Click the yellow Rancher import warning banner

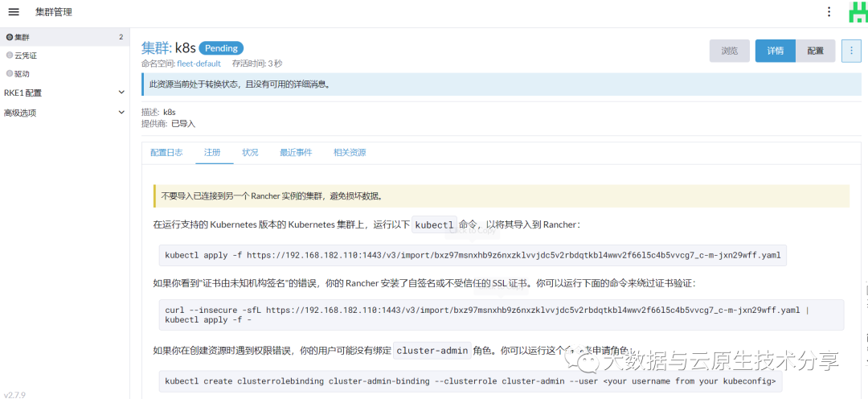(502, 196)
